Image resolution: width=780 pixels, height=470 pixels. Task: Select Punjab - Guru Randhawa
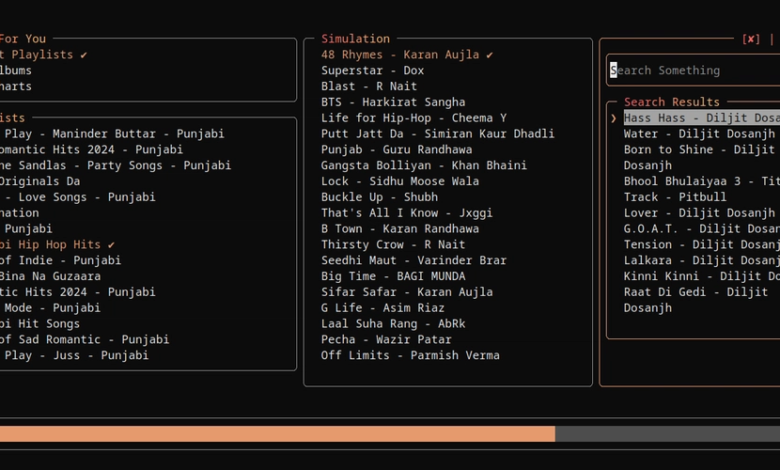tap(396, 150)
